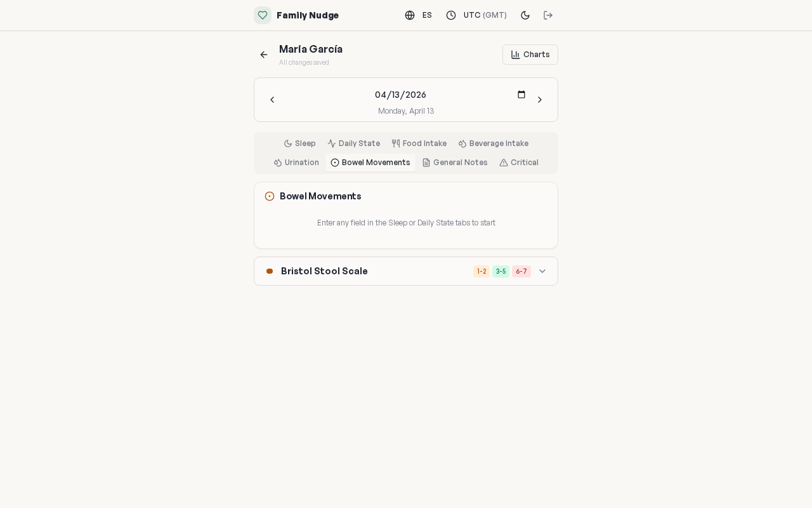Screen dimensions: 812x508
Task: Click the logout icon
Action: [x=548, y=15]
